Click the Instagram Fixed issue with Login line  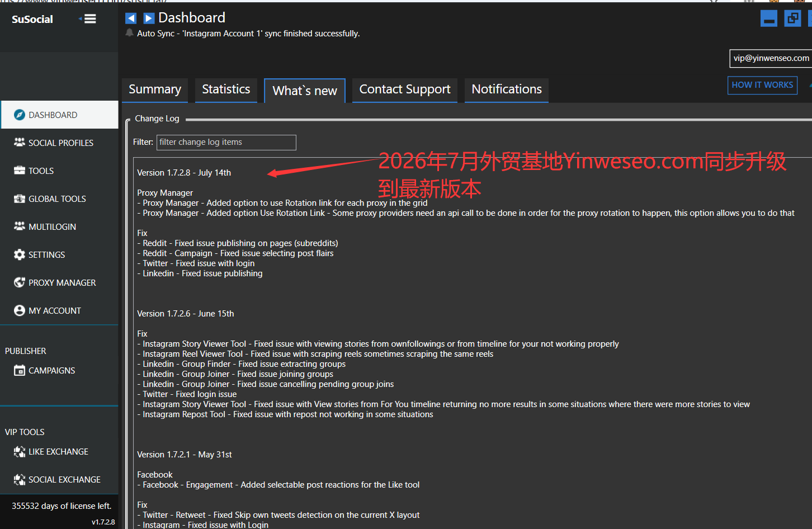[203, 525]
